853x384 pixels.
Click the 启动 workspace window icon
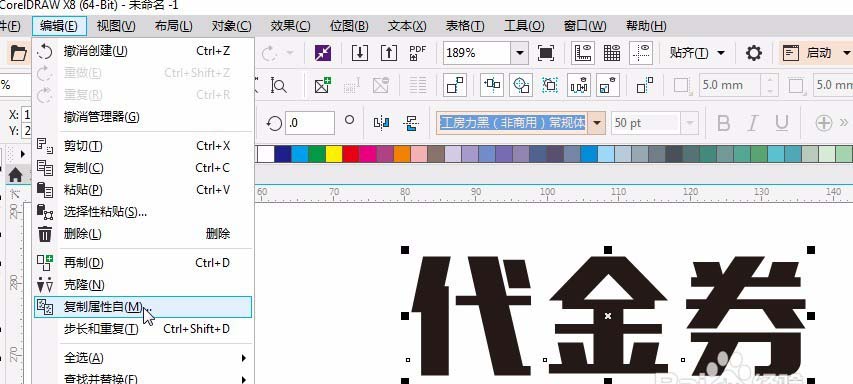[x=790, y=53]
